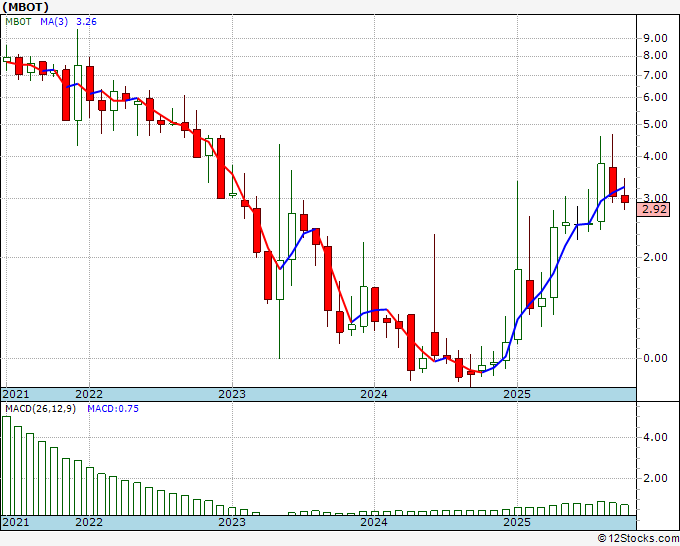Viewport: 680px width, 546px height.
Task: Click the 2024 label on price chart timeline
Action: pyautogui.click(x=374, y=394)
